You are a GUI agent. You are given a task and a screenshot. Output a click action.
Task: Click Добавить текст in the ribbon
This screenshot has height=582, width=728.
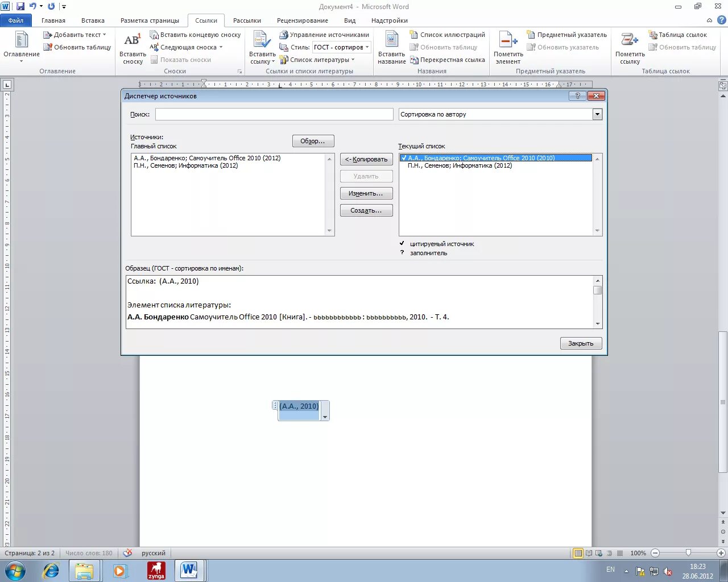[x=75, y=35]
